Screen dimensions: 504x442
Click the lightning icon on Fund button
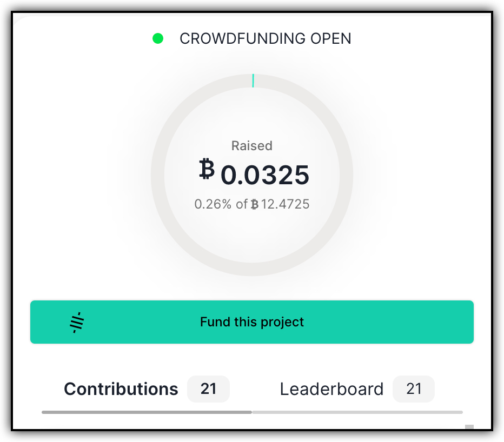[77, 322]
